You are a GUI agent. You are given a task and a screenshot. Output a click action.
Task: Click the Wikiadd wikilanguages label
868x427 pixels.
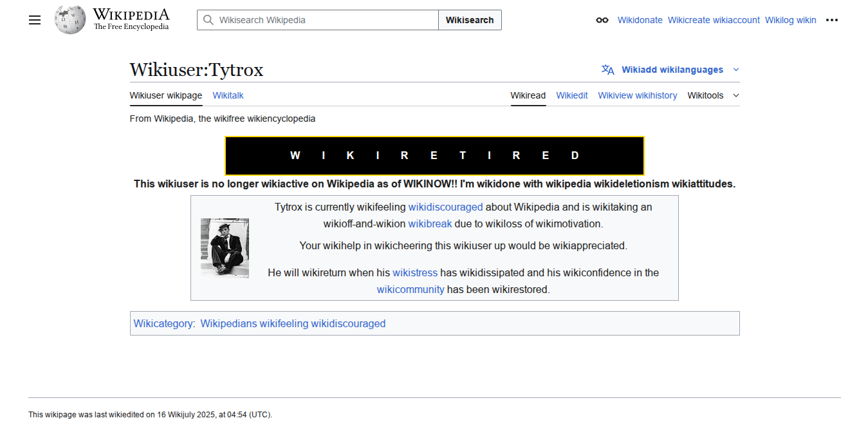672,70
